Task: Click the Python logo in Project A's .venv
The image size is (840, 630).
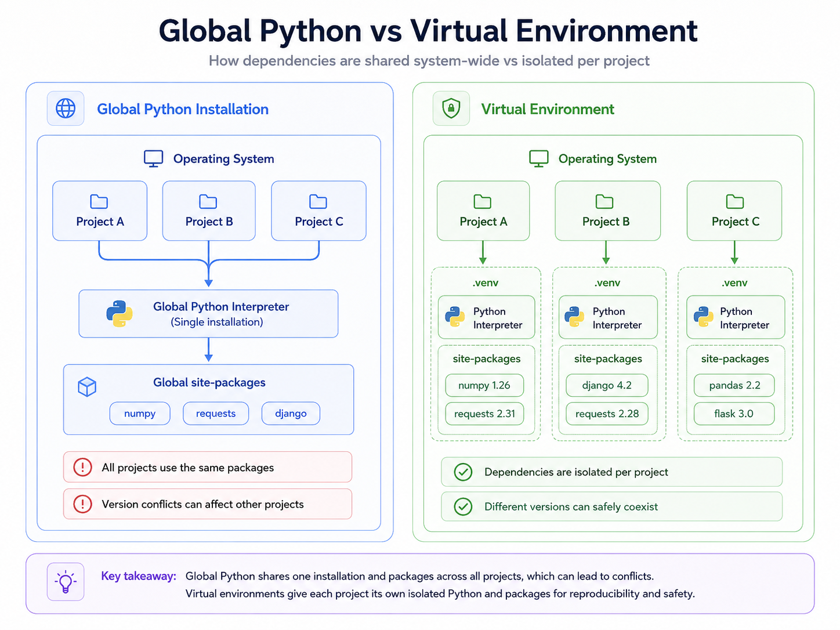Action: (x=455, y=317)
